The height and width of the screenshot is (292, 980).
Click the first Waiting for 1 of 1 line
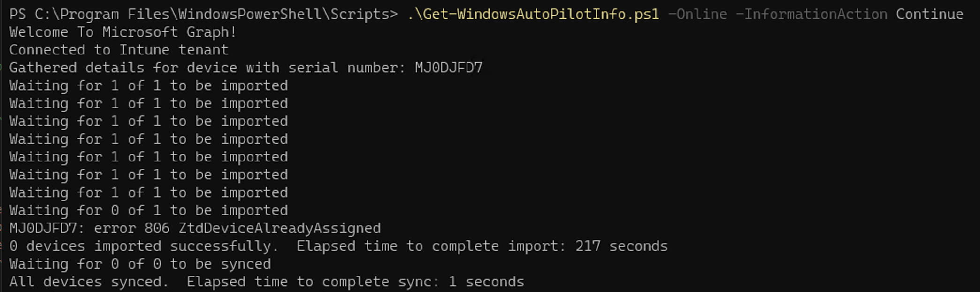coord(148,85)
